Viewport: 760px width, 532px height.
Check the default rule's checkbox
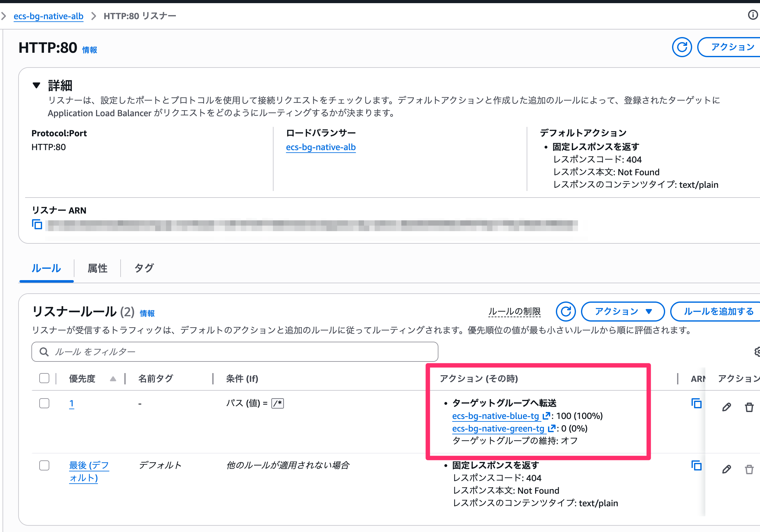tap(44, 465)
